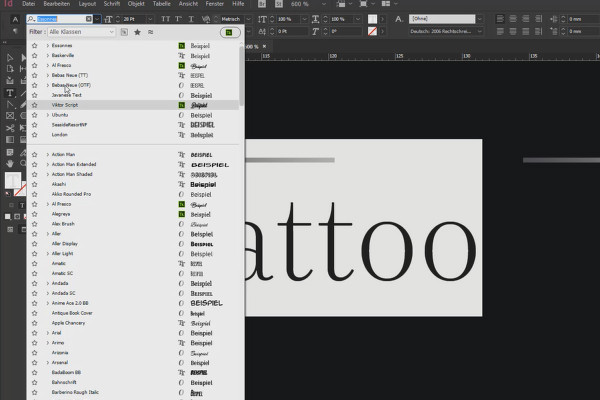Viewport: 600px width, 400px height.
Task: Click the fill swatch in toolbox
Action: pos(13,180)
